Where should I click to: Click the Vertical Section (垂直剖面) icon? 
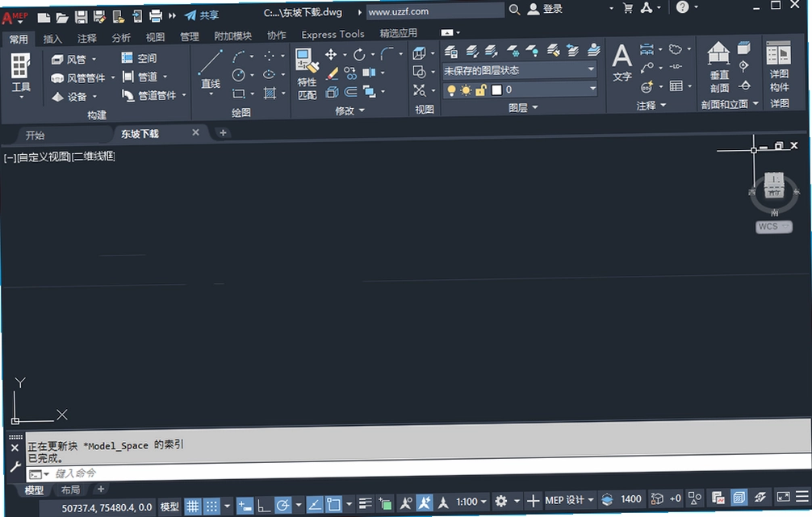point(719,67)
